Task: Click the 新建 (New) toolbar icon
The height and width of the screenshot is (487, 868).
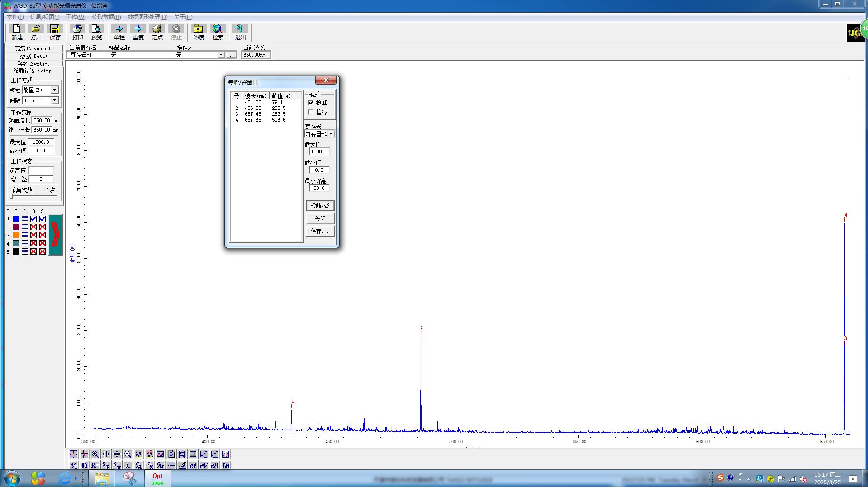Action: pyautogui.click(x=17, y=32)
